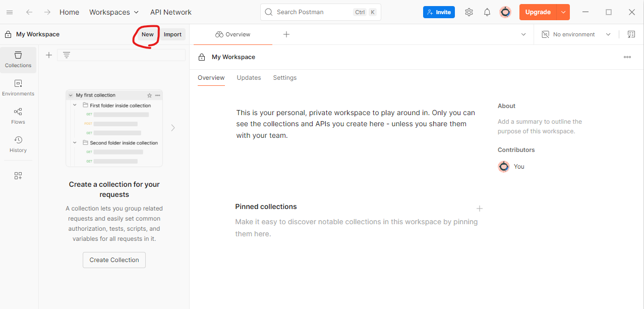
Task: Open the Upgrade dropdown arrow
Action: click(x=563, y=12)
